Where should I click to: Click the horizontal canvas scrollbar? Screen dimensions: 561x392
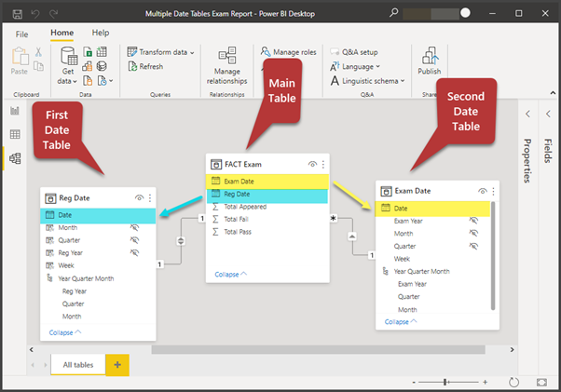[318, 349]
